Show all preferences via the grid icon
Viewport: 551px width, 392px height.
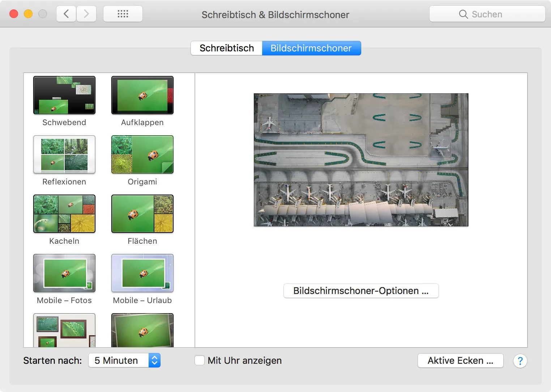[123, 14]
